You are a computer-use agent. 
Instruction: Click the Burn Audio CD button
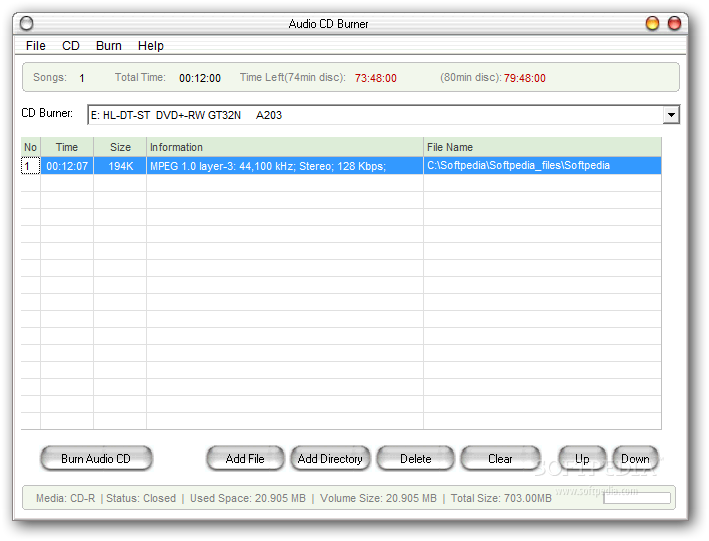(96, 459)
